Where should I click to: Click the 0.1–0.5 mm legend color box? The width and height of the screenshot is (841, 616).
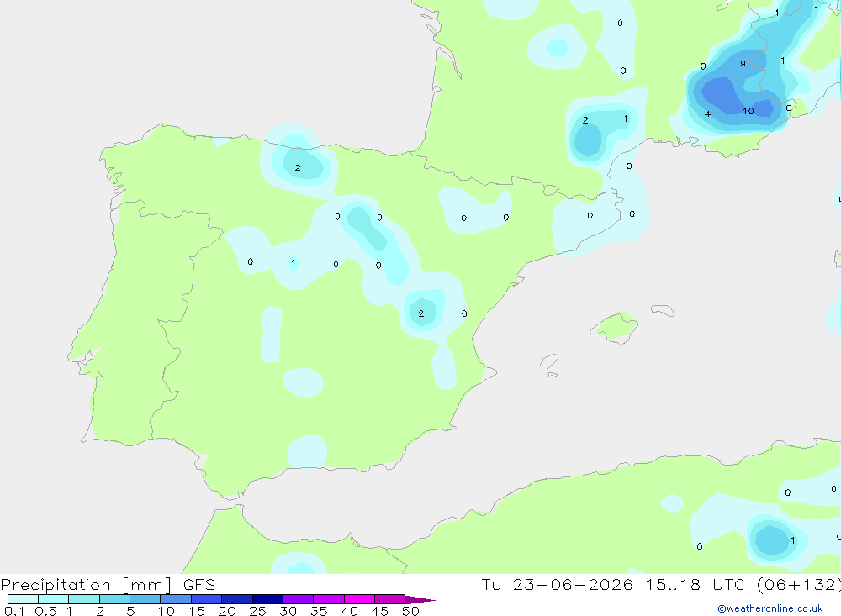pos(23,599)
